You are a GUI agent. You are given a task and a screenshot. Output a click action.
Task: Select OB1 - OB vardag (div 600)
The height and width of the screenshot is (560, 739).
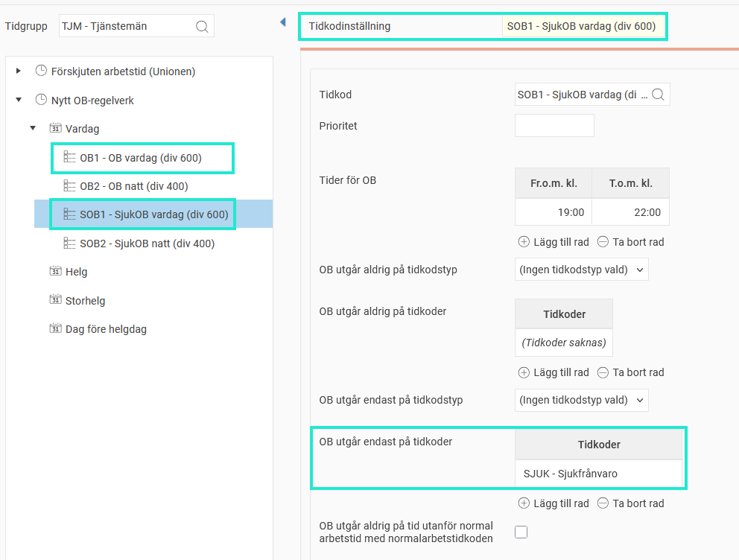pos(141,158)
